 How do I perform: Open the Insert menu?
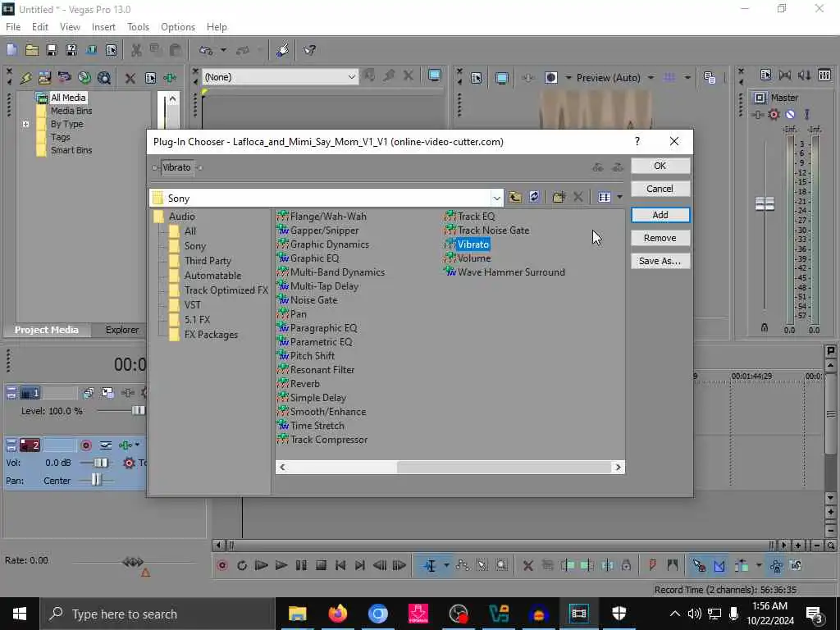(x=103, y=27)
